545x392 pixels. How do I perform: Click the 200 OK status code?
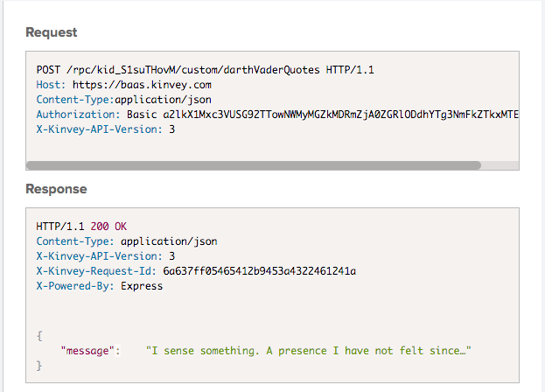(x=108, y=226)
